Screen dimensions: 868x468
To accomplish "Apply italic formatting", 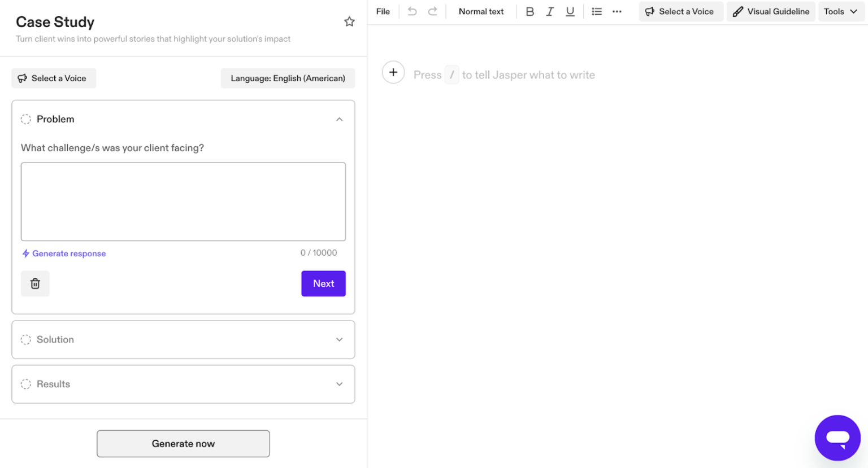I will (550, 11).
